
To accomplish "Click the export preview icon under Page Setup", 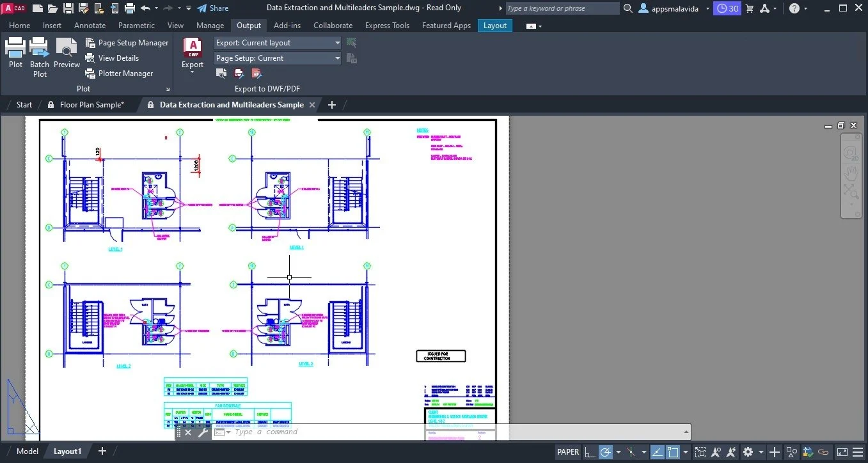I will pyautogui.click(x=221, y=74).
